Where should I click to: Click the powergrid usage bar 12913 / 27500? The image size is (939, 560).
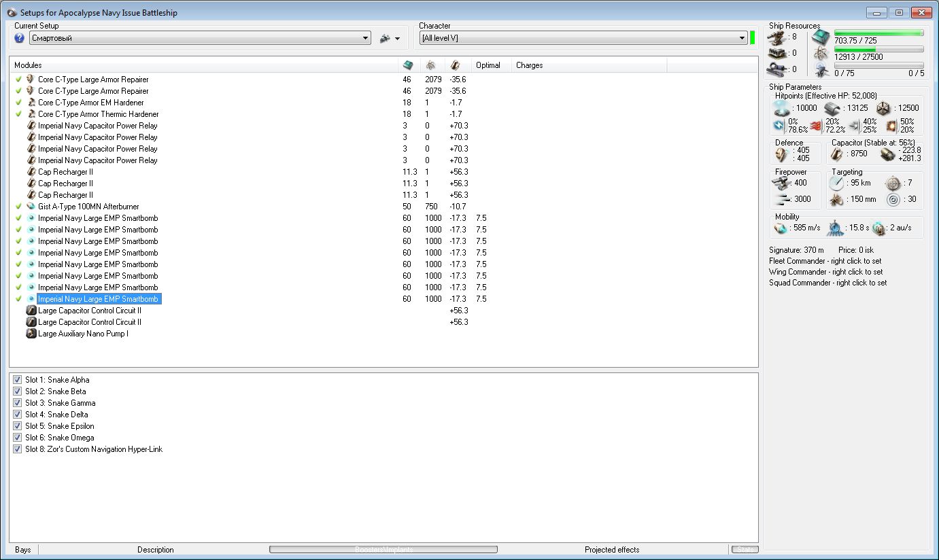878,49
